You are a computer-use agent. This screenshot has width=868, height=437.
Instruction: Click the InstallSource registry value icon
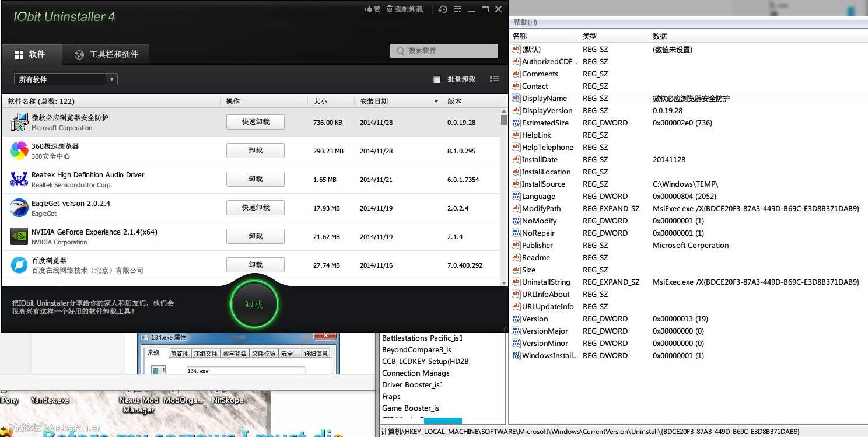coord(516,184)
